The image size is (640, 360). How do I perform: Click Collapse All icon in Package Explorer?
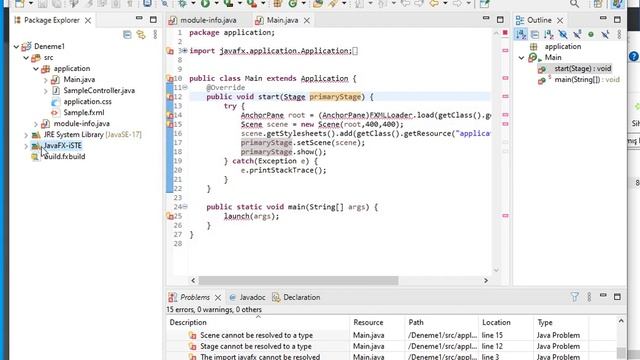pyautogui.click(x=127, y=35)
